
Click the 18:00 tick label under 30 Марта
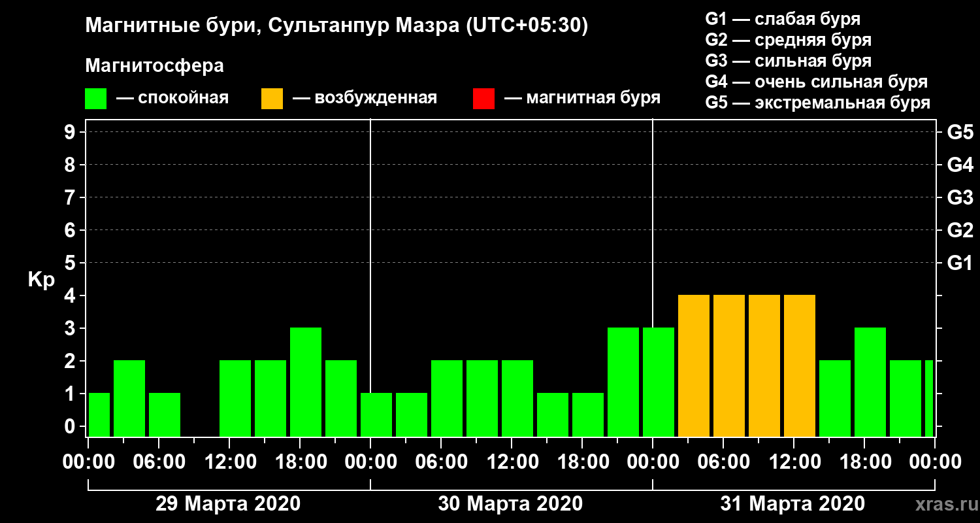pos(582,462)
